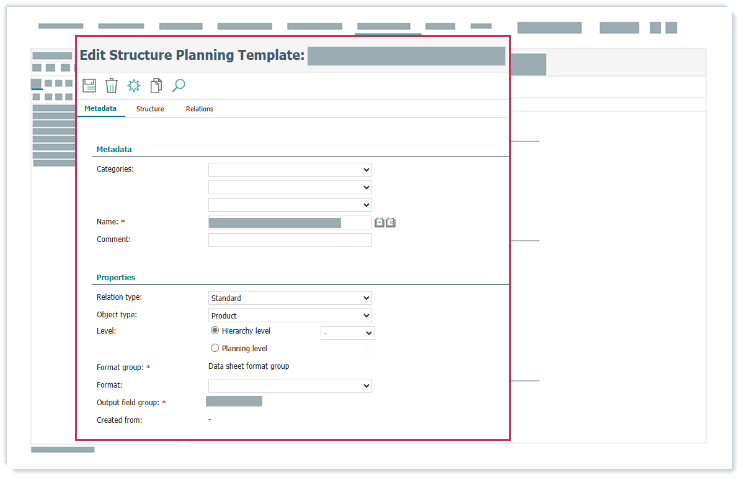The image size is (742, 479).
Task: Click the Save floppy disk icon
Action: click(89, 86)
